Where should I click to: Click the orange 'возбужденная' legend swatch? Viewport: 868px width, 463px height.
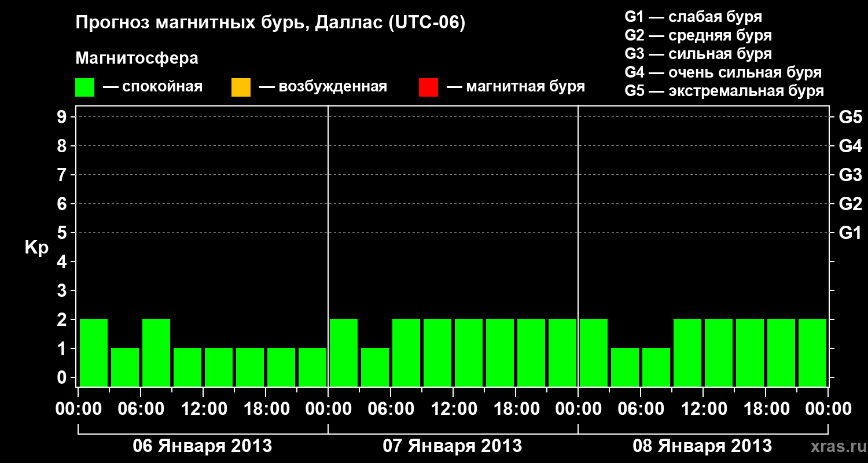pos(241,87)
